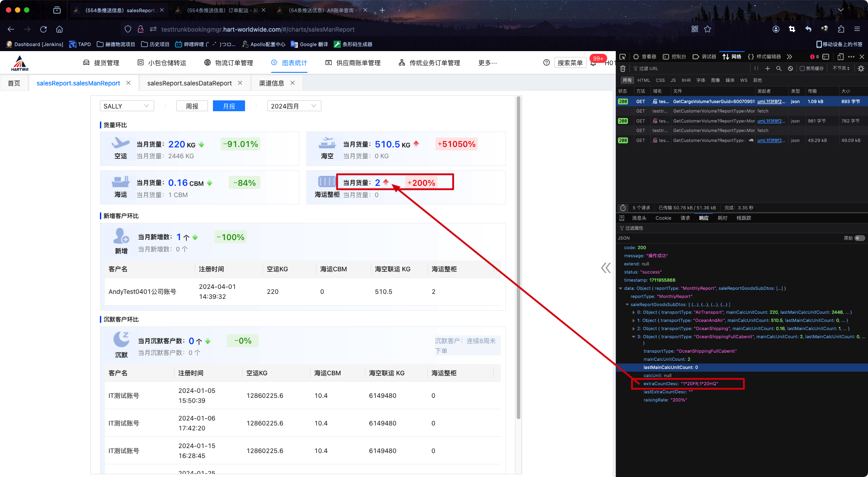The image size is (868, 477).
Task: Click the page's vertical scrollbar
Action: point(519,258)
